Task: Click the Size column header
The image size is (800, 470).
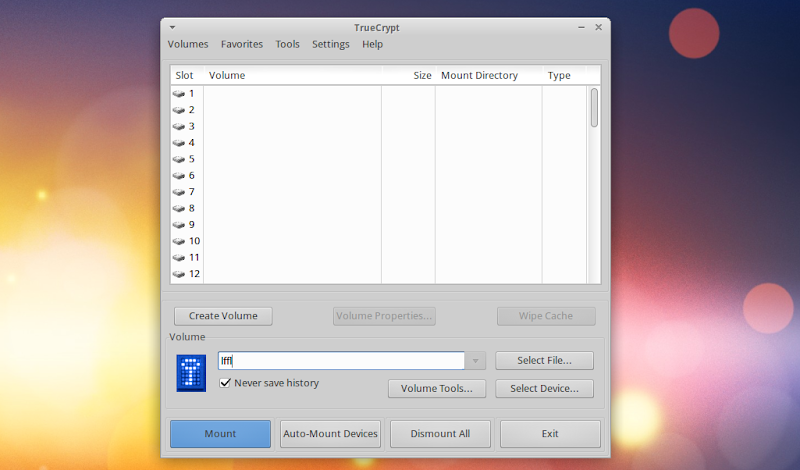Action: [408, 76]
